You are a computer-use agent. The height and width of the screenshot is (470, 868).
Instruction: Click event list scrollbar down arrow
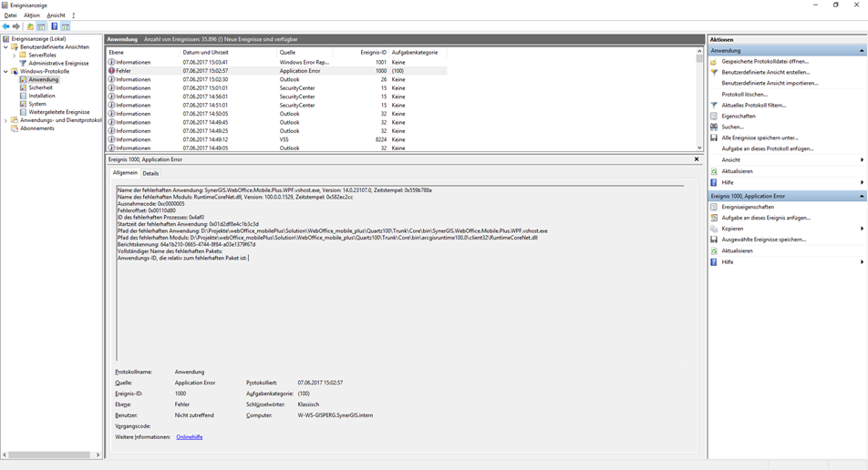tap(699, 148)
